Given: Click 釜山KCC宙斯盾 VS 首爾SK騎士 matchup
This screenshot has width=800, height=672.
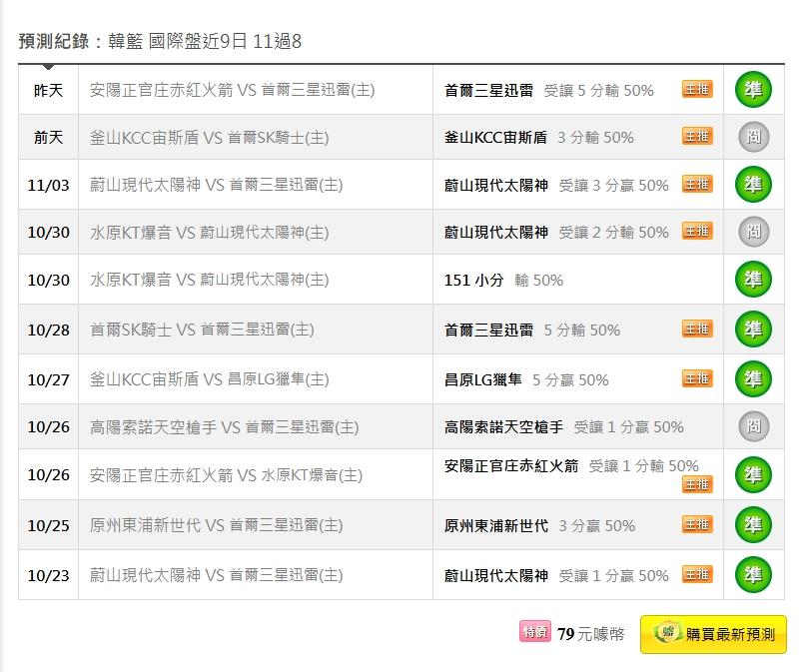Looking at the screenshot, I should click(x=209, y=137).
